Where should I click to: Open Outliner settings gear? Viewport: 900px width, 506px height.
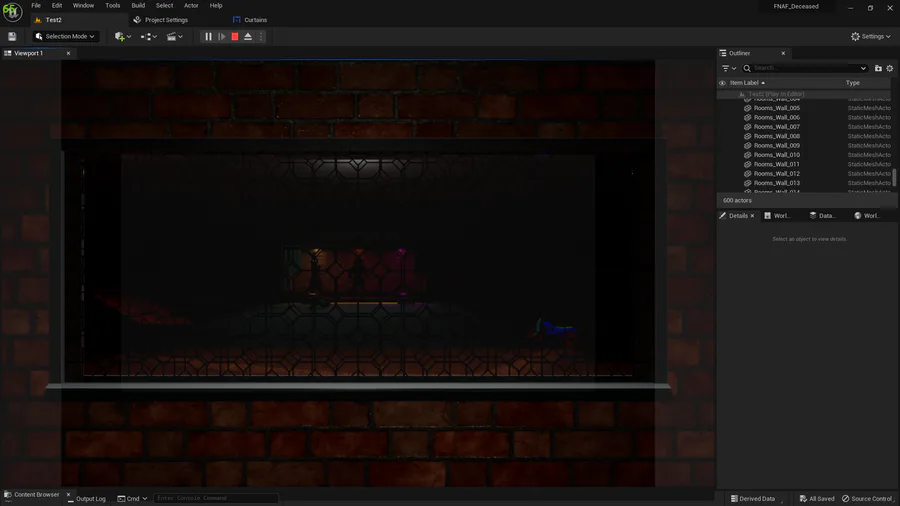[x=890, y=68]
